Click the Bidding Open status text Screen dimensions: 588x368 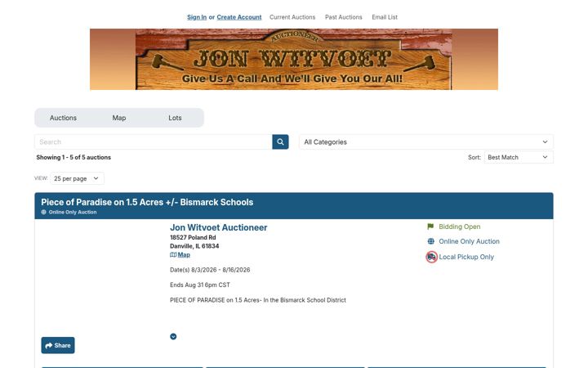tap(459, 227)
